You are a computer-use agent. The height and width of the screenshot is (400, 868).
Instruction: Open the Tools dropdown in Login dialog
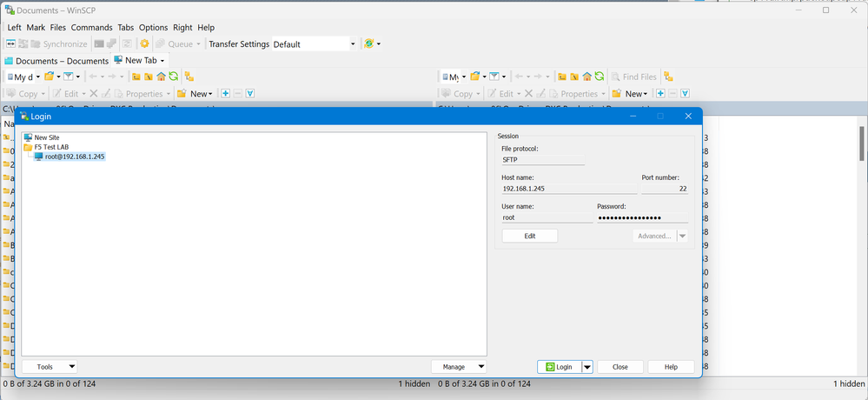50,367
